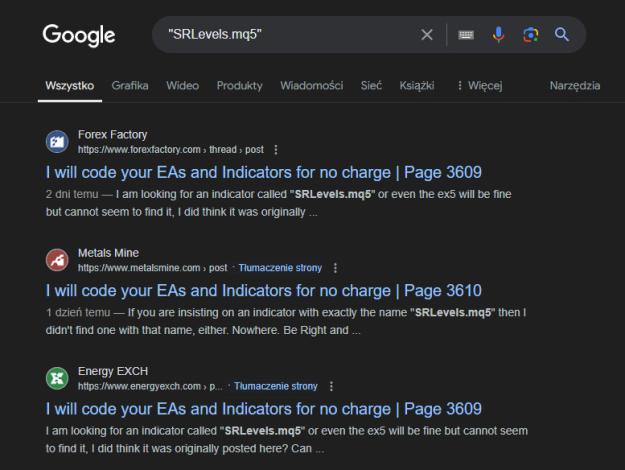This screenshot has width=625, height=470.
Task: Switch to the Grafika tab
Action: click(x=130, y=86)
